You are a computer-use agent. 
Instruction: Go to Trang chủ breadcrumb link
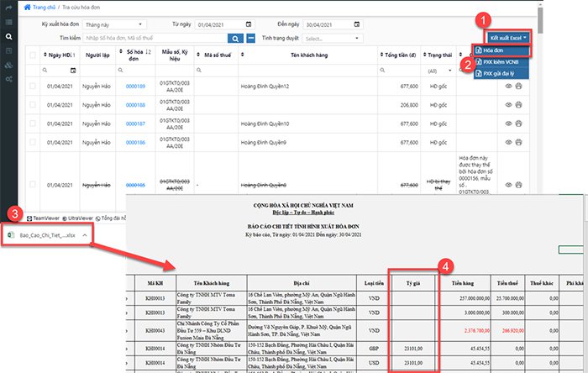pyautogui.click(x=44, y=7)
